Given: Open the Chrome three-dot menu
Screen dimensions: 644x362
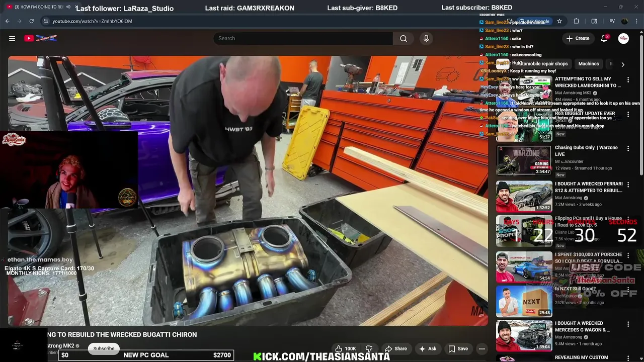Looking at the screenshot, I should pos(636,21).
